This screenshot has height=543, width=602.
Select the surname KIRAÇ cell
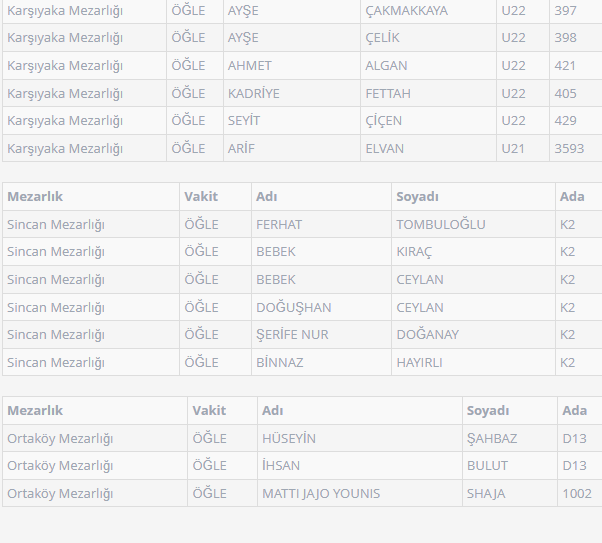click(414, 251)
